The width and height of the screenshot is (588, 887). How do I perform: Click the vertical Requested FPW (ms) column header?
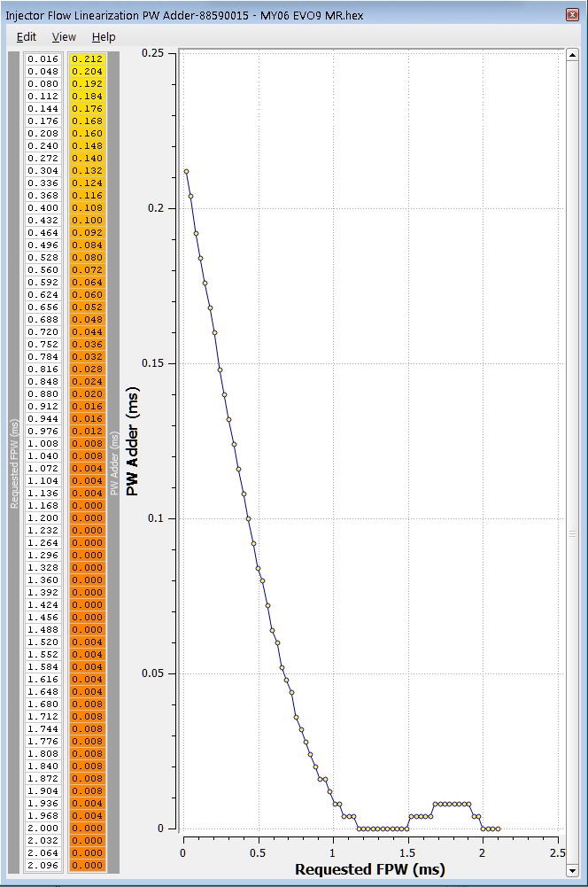(x=14, y=463)
